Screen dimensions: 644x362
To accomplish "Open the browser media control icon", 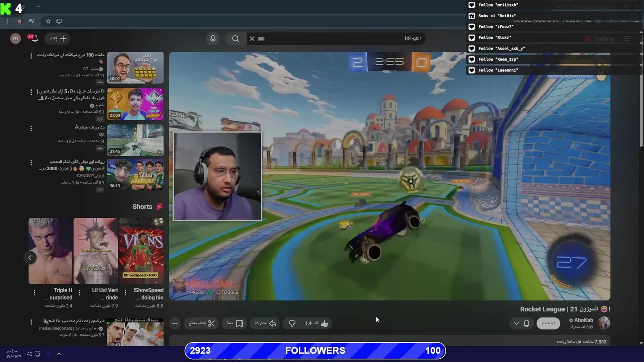I will pyautogui.click(x=32, y=21).
